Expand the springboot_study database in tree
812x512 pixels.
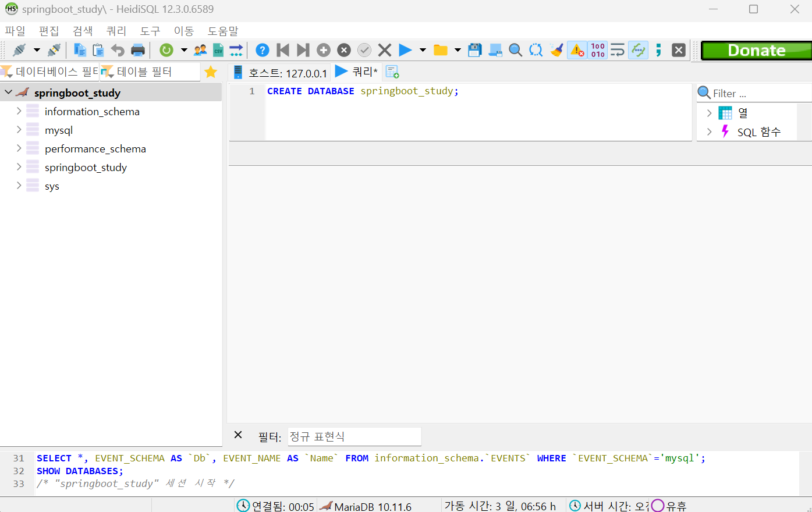click(19, 166)
